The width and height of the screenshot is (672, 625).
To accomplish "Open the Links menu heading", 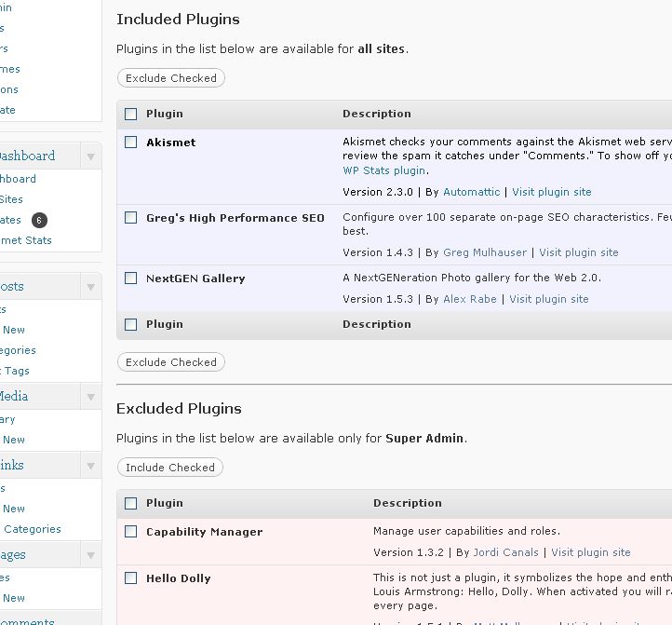I will tap(11, 465).
